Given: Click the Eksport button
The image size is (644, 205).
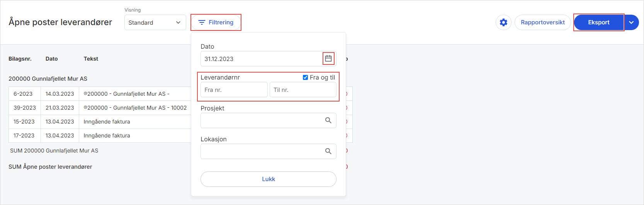Looking at the screenshot, I should (598, 22).
